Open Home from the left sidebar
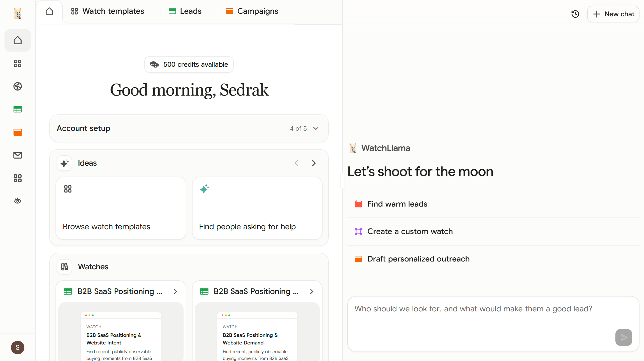 click(18, 40)
